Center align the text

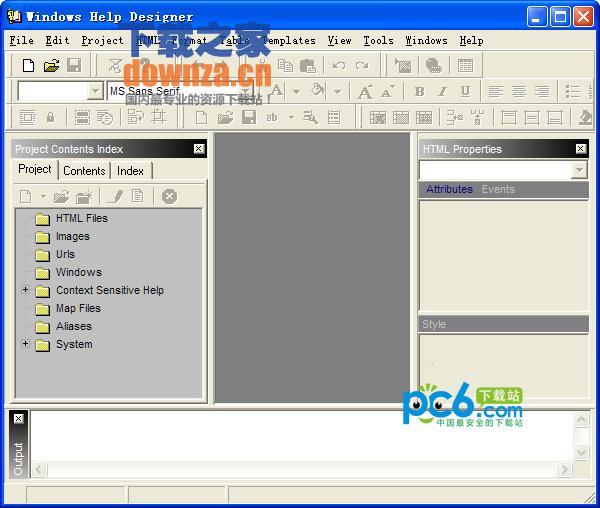point(519,91)
